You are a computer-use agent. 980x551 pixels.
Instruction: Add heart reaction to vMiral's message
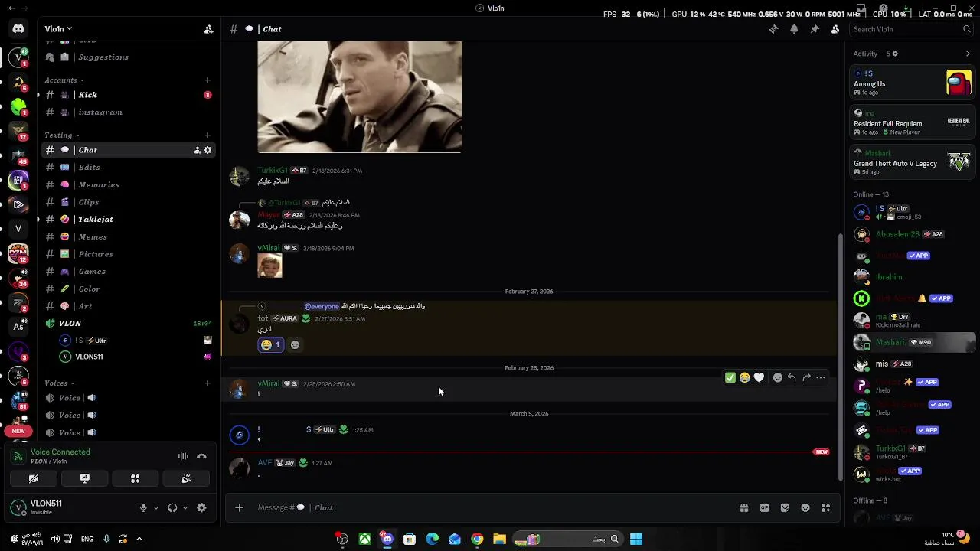tap(759, 377)
